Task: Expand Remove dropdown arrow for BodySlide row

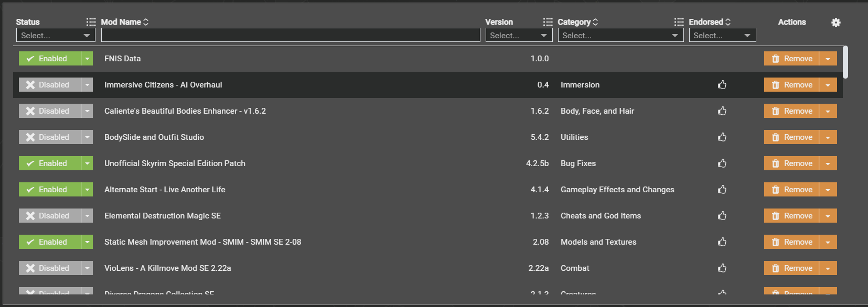Action: click(828, 137)
